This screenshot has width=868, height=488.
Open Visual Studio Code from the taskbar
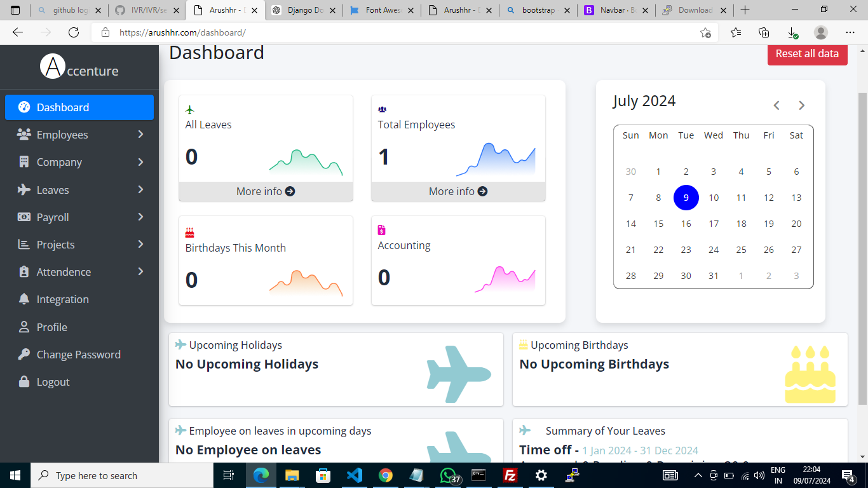(x=355, y=475)
